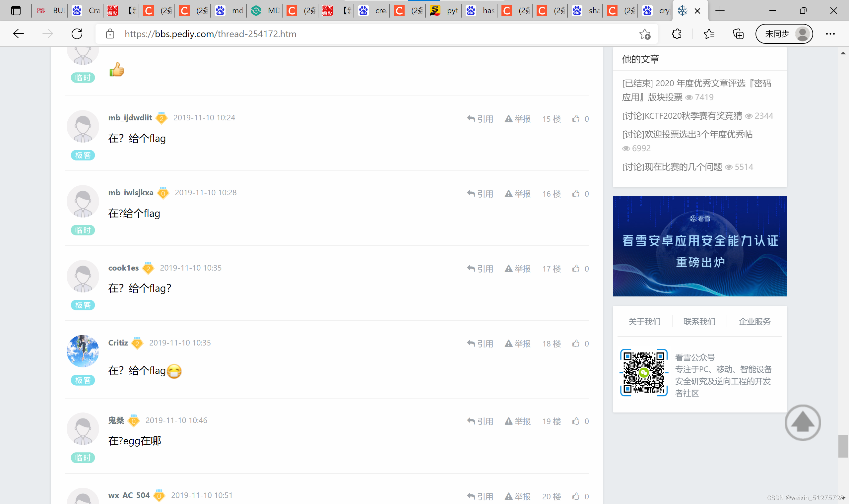Like the 19th floor reply

coord(576,421)
